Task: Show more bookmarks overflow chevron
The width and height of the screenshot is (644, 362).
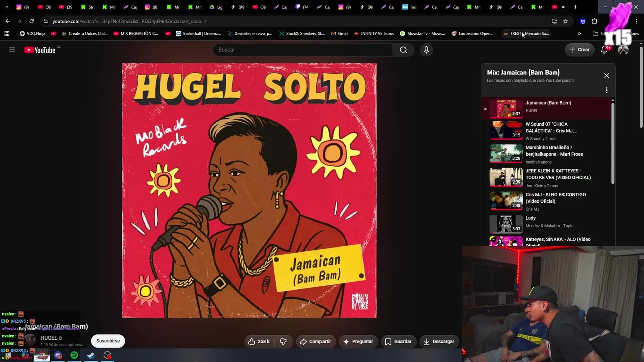Action: 579,34
